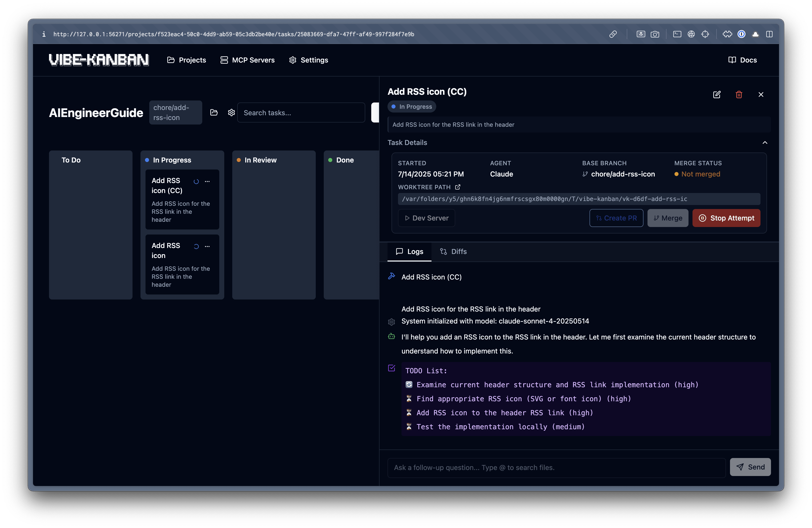Open project folder icon next to branch name
This screenshot has width=812, height=528.
coord(214,112)
